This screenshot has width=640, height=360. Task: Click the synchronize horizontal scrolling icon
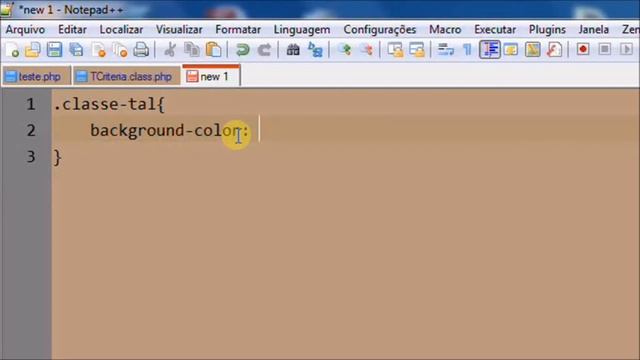pyautogui.click(x=417, y=50)
